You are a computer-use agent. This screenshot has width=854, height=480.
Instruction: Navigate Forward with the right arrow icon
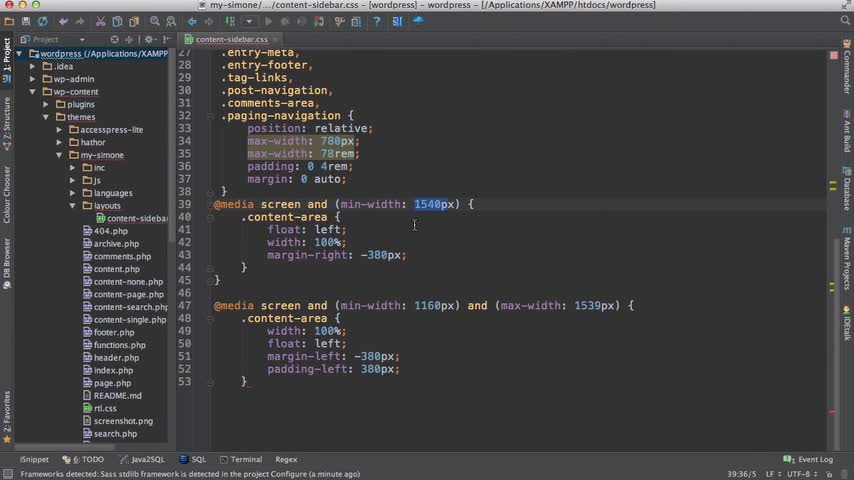(209, 21)
